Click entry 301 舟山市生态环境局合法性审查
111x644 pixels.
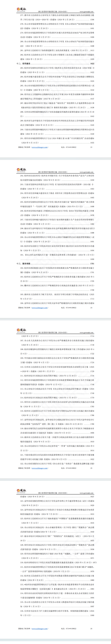point(57,257)
